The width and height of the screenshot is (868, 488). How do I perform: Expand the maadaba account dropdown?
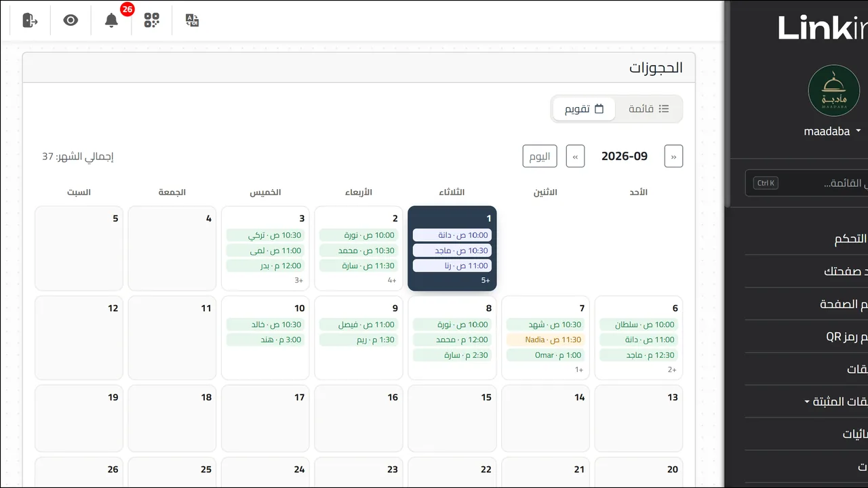(x=832, y=131)
